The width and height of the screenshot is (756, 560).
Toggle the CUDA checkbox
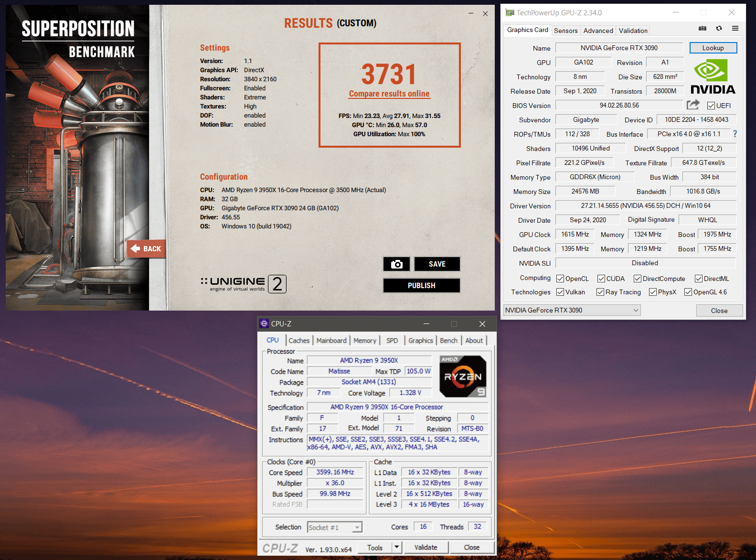601,279
